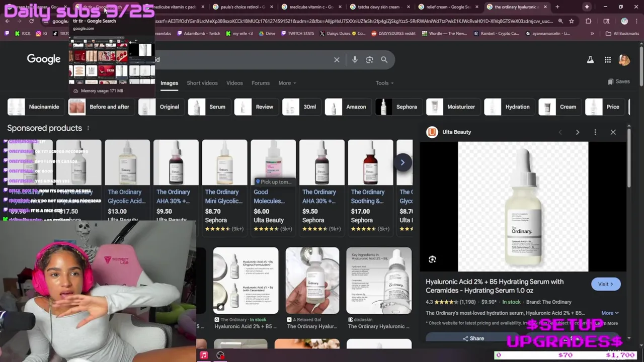The height and width of the screenshot is (362, 644).
Task: Open The Ordinary In stock image result
Action: (246, 289)
